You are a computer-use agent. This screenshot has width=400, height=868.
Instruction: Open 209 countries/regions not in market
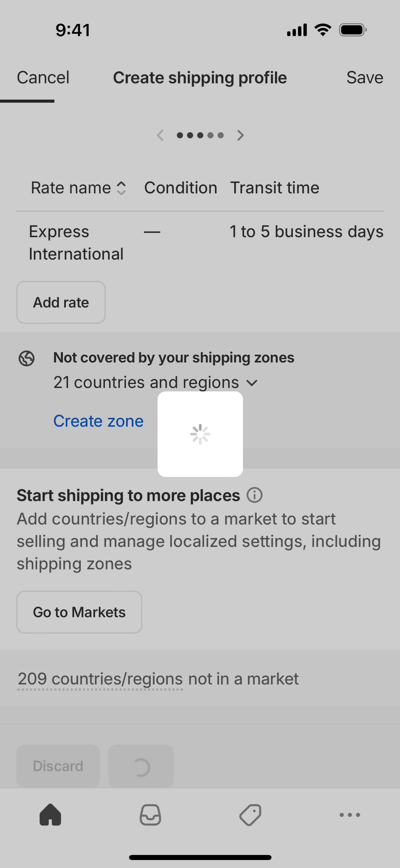pyautogui.click(x=100, y=679)
